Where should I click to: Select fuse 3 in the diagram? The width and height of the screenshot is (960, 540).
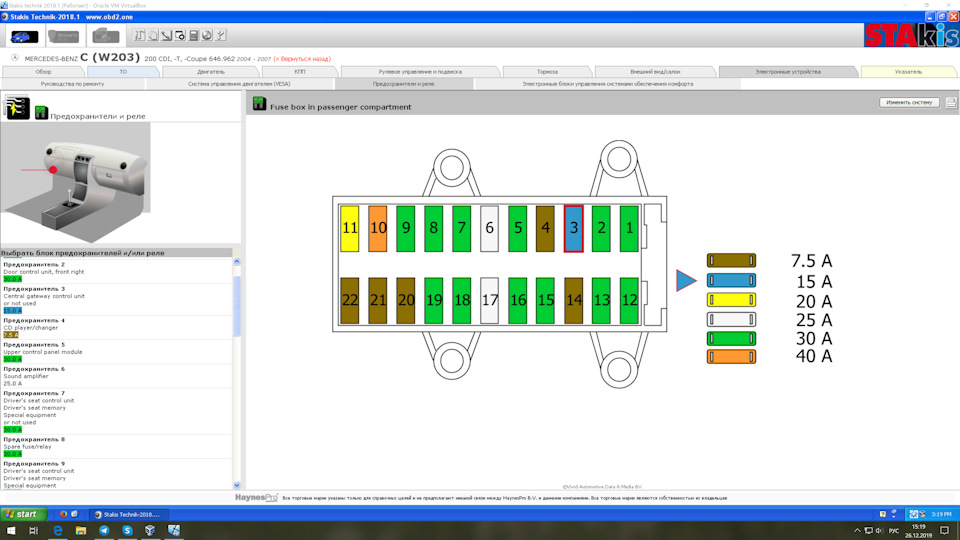point(574,228)
